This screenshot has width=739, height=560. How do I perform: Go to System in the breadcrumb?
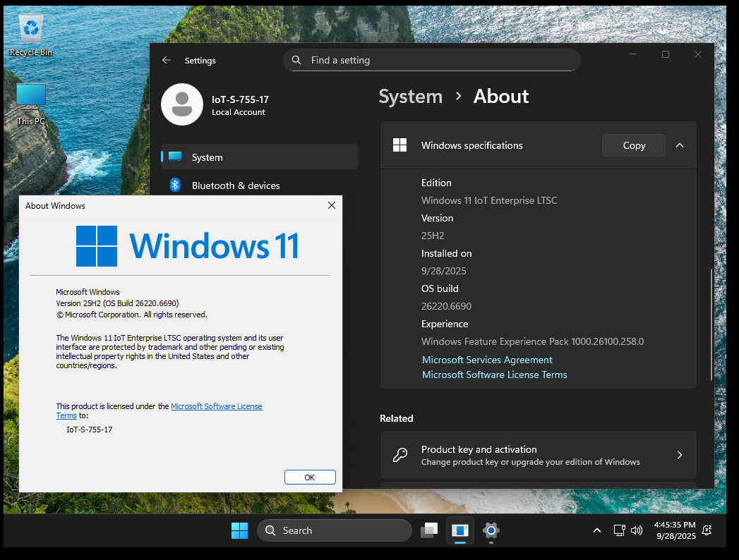coord(411,96)
